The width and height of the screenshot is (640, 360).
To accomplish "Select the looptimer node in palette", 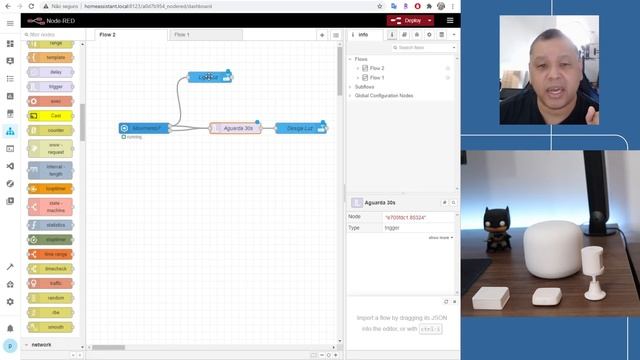I will (51, 189).
